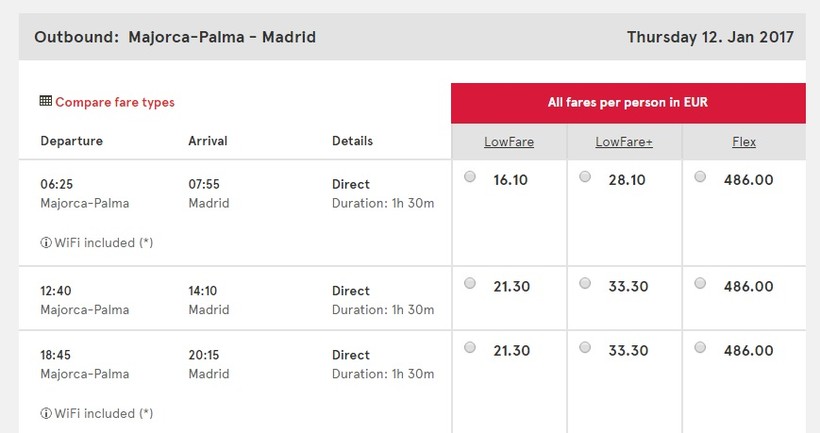
Task: Select LowFare+ 28.10 for the 06:25 flight
Action: tap(585, 177)
